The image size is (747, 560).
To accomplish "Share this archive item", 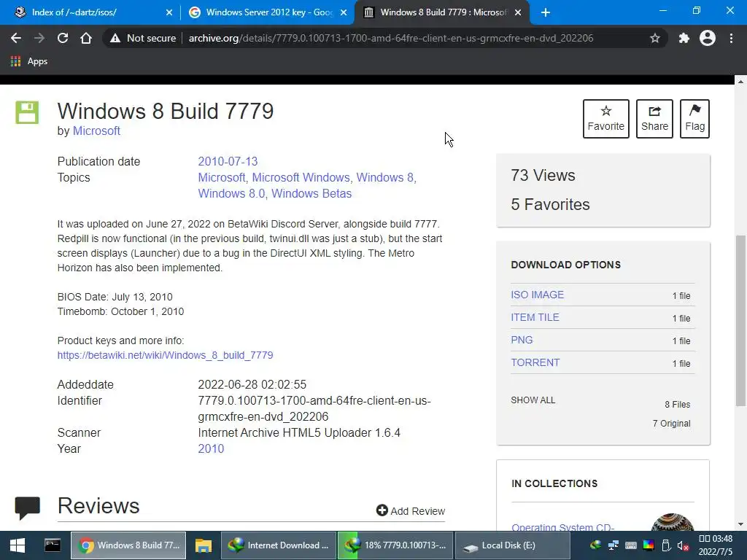I will coord(654,119).
